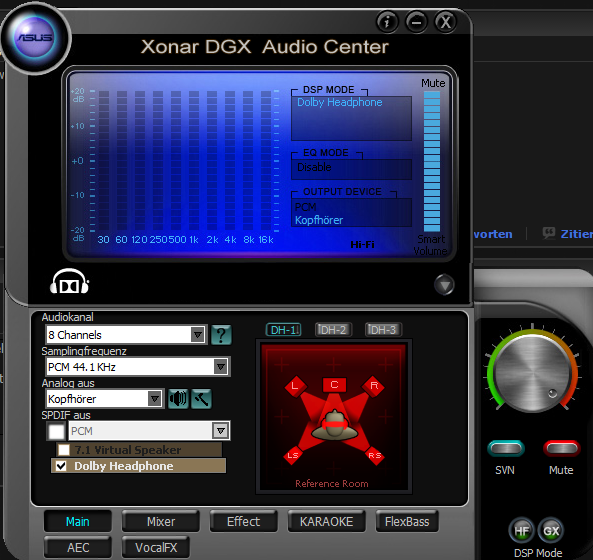The image size is (593, 560).
Task: Click the master volume knob
Action: (532, 372)
